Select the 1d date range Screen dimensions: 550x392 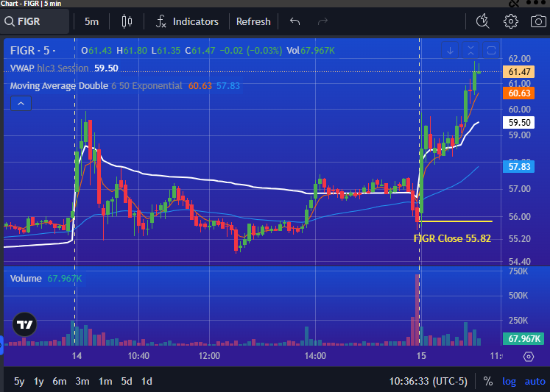(x=147, y=381)
